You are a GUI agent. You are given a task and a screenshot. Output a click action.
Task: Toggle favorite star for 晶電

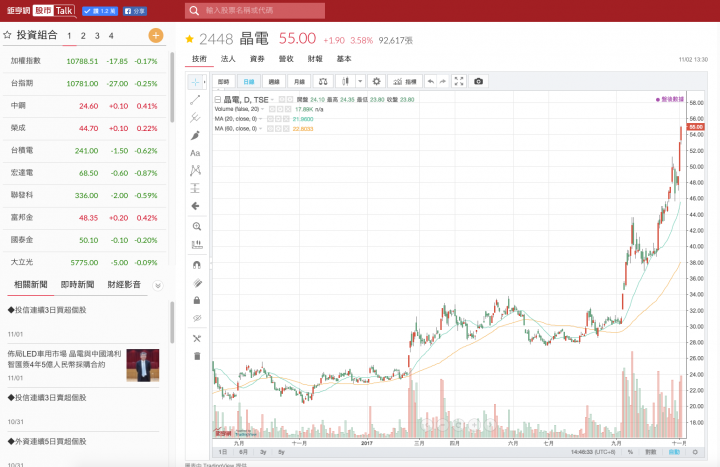click(190, 39)
